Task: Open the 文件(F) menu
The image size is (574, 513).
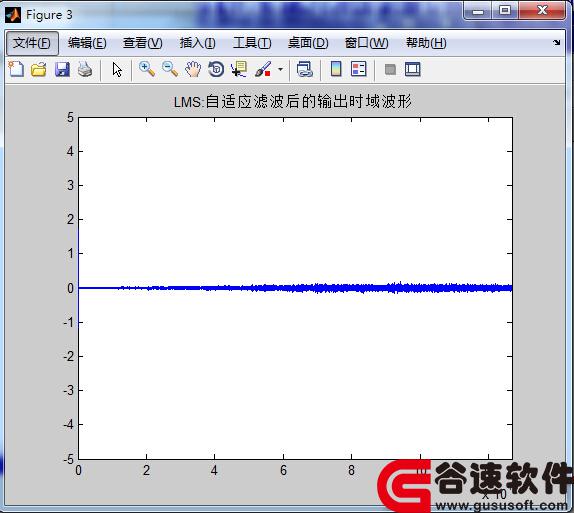Action: tap(32, 43)
